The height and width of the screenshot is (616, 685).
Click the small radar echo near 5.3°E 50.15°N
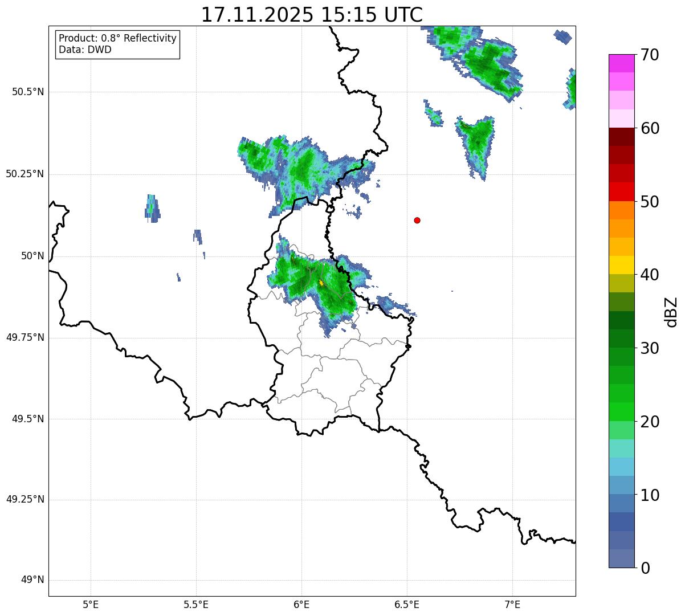tap(152, 208)
